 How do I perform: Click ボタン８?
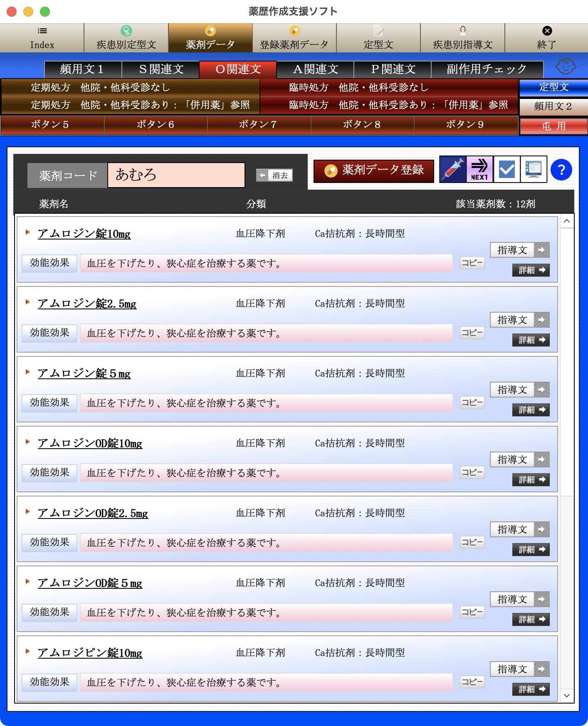pos(362,125)
